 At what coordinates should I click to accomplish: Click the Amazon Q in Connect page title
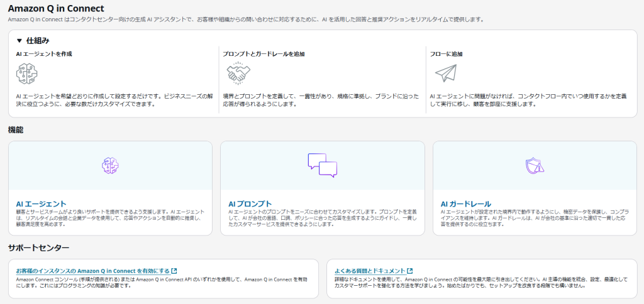pos(56,8)
